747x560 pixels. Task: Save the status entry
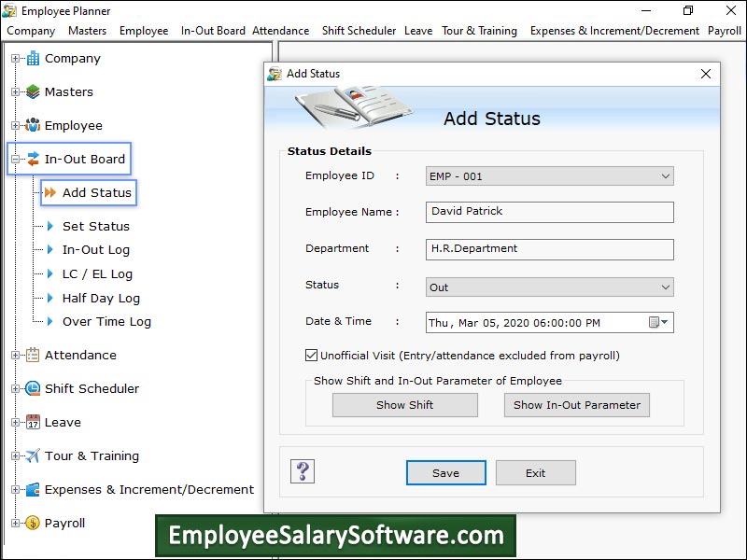pyautogui.click(x=445, y=473)
